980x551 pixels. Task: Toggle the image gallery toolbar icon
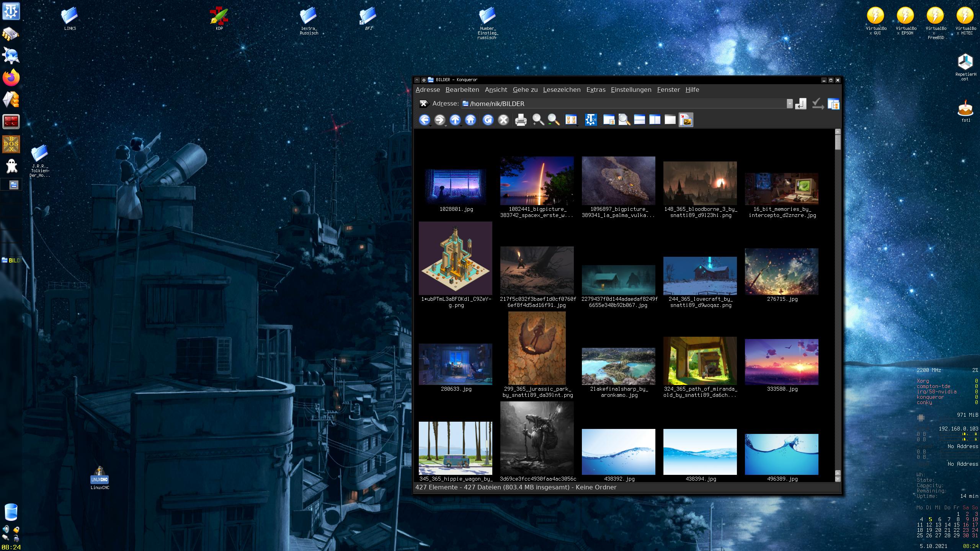click(686, 120)
